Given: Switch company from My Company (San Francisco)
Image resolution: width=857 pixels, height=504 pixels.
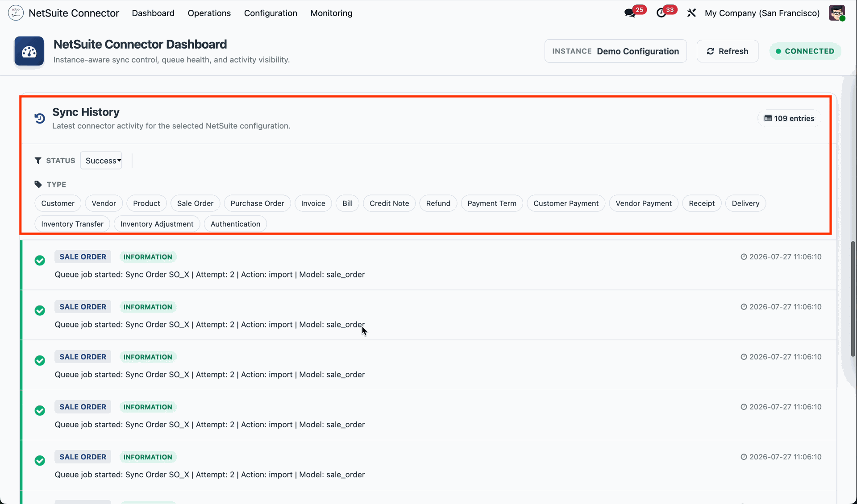Looking at the screenshot, I should coord(762,13).
